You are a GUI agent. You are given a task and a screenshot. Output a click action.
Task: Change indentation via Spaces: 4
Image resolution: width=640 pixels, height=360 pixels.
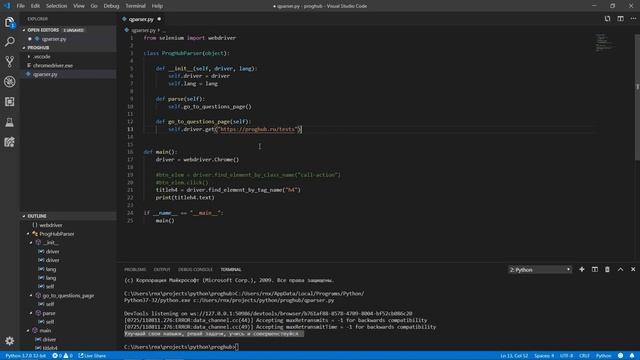pyautogui.click(x=544, y=356)
